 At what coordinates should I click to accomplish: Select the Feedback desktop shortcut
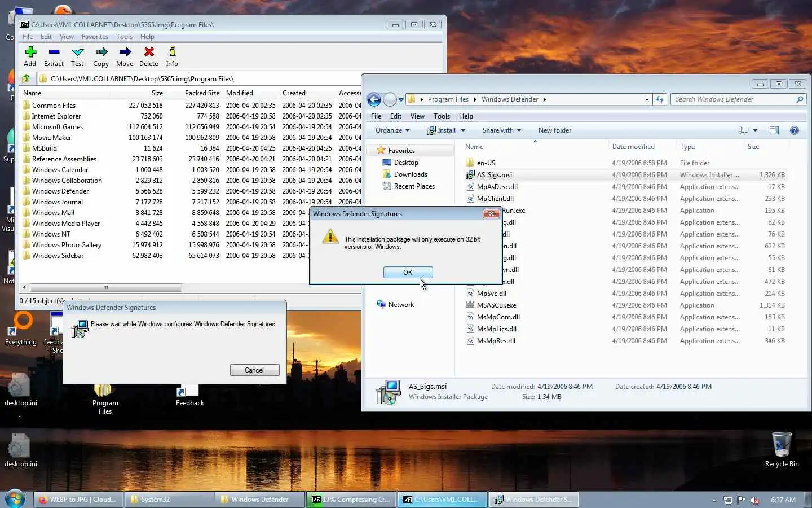click(x=189, y=396)
